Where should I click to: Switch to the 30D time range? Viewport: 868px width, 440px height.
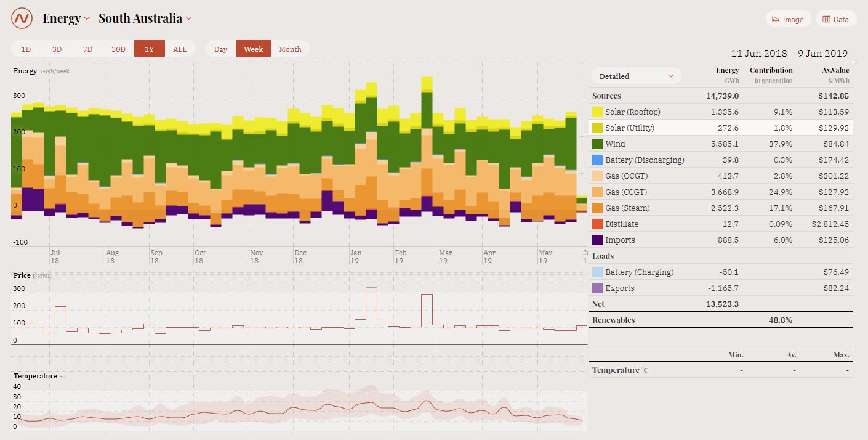point(118,49)
